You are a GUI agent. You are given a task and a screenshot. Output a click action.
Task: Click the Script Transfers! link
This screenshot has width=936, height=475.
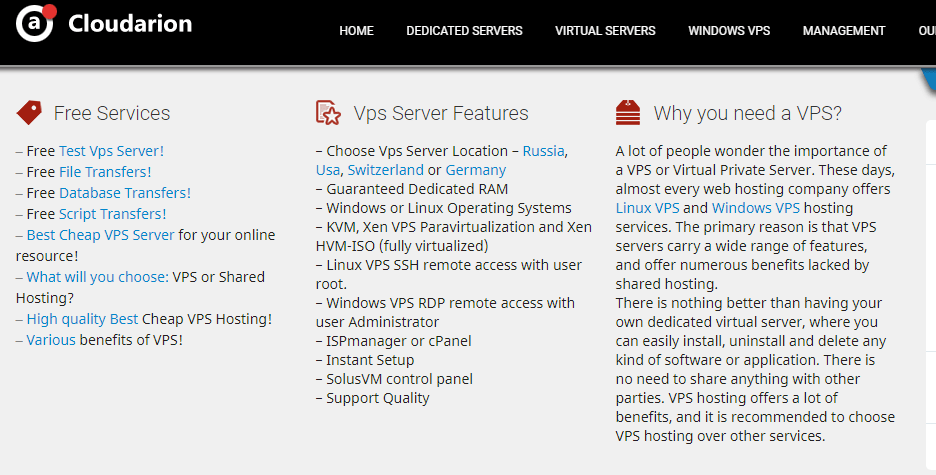point(112,214)
